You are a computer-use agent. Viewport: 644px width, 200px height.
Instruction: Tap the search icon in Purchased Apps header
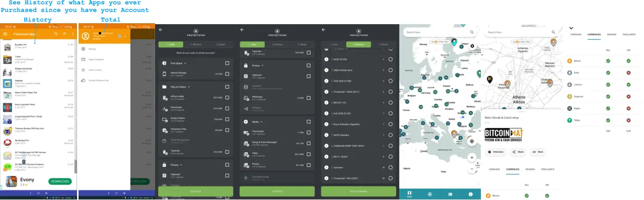click(56, 34)
